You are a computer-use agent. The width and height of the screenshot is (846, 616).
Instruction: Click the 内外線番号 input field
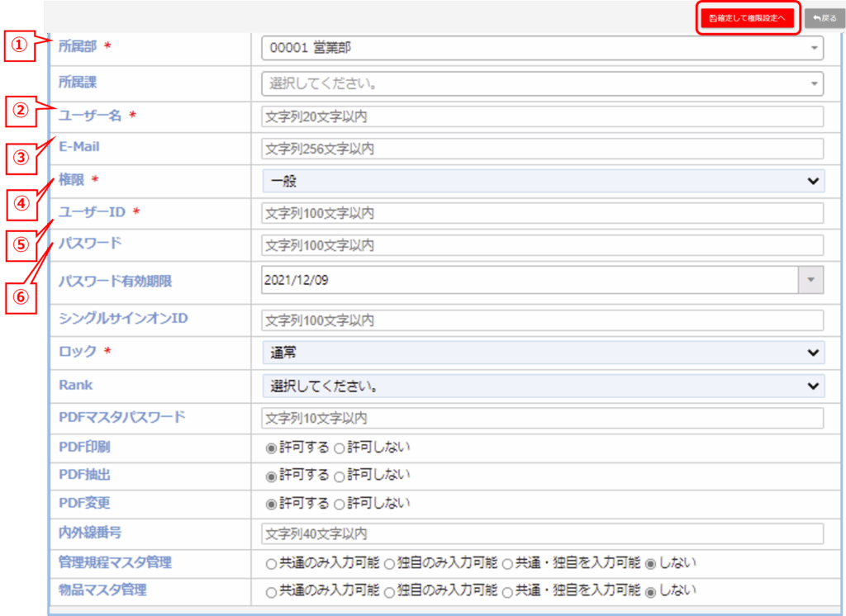542,534
